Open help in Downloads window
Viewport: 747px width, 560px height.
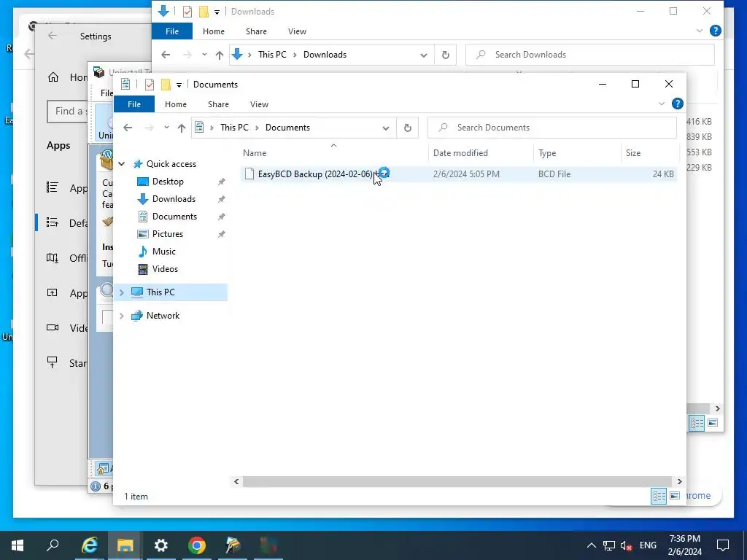(x=715, y=31)
